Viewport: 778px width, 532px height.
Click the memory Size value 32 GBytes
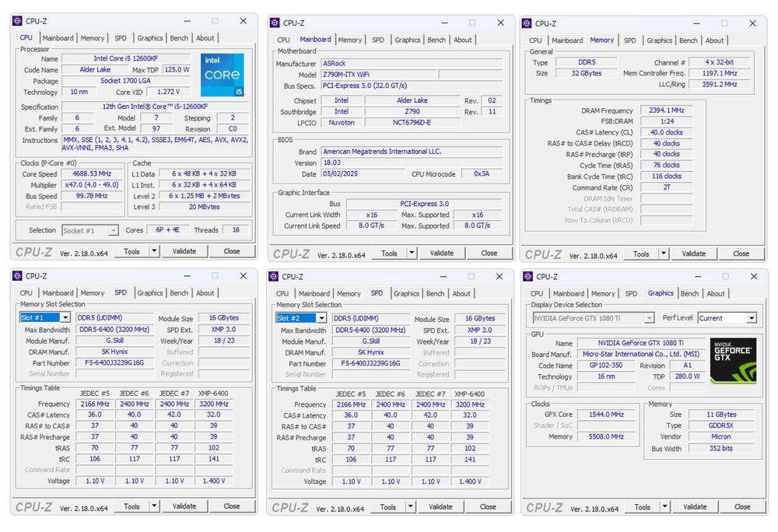coord(586,73)
